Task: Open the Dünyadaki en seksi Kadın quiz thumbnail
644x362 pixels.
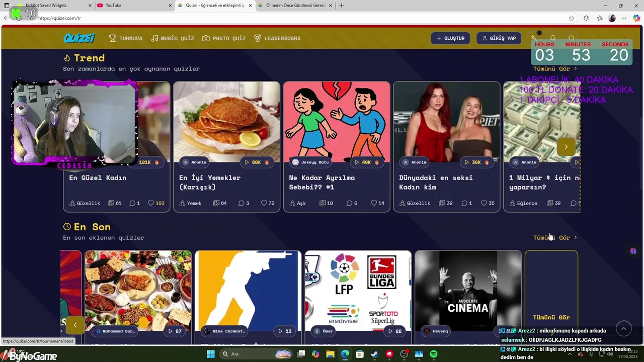Action: tap(447, 122)
